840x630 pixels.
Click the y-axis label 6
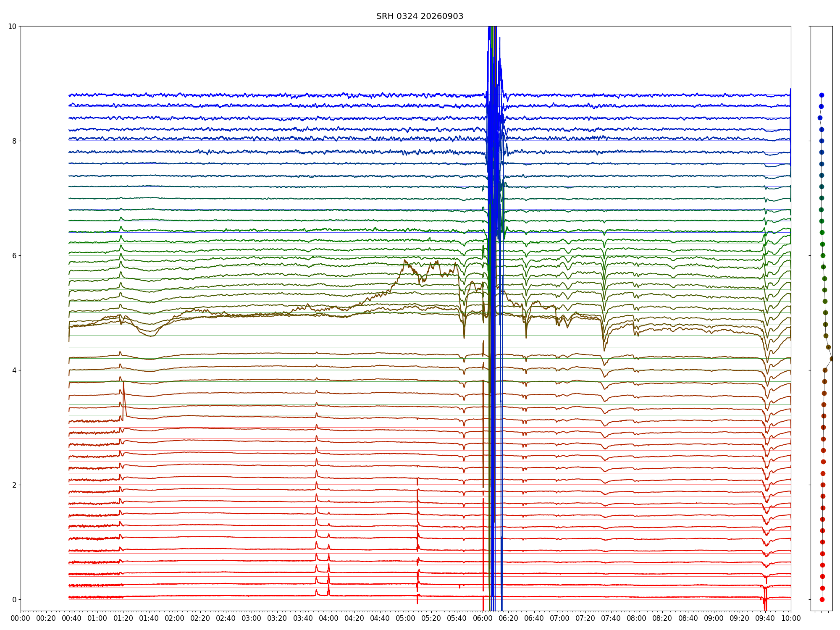pos(14,256)
